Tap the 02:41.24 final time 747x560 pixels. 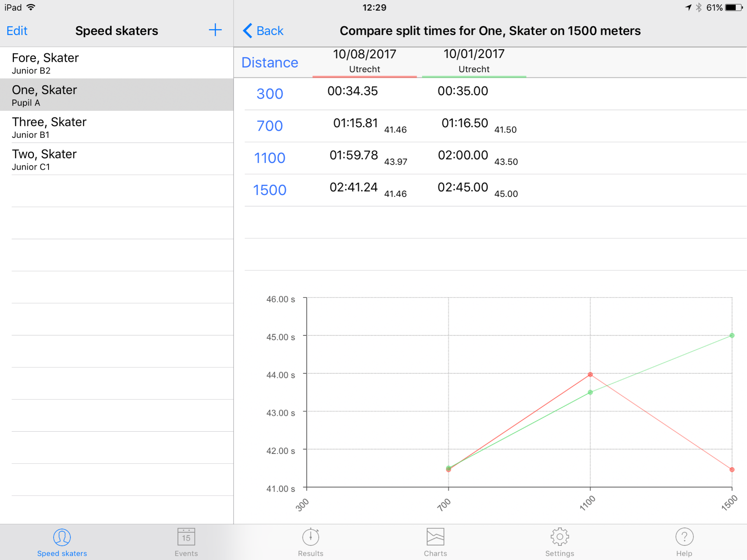tap(354, 187)
